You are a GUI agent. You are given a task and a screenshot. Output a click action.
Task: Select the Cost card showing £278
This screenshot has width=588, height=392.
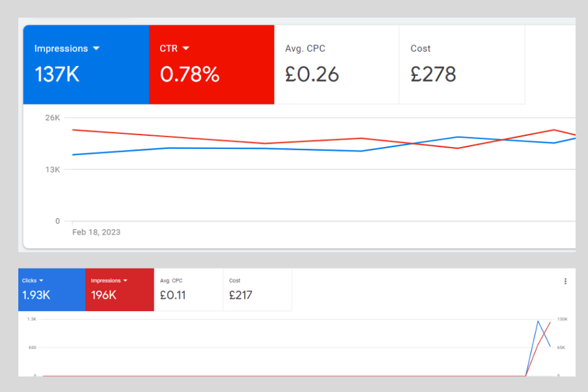[461, 64]
